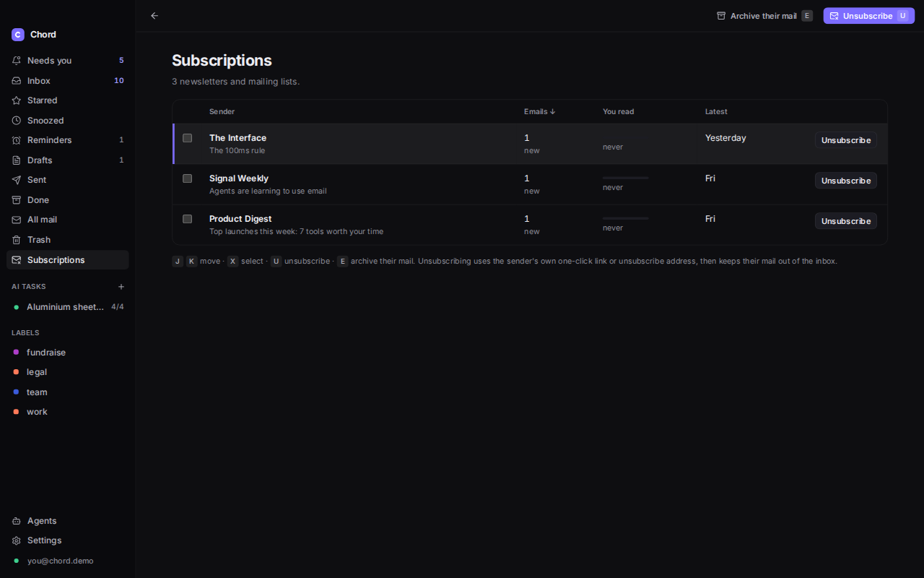Click the alarm icon beside Reminders
Image resolution: width=924 pixels, height=578 pixels.
tap(17, 140)
